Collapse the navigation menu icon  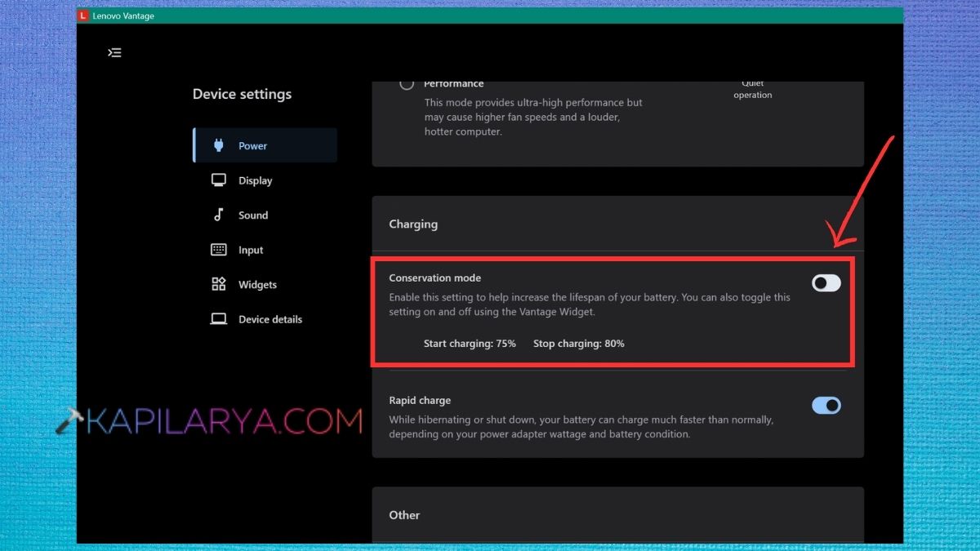pyautogui.click(x=114, y=52)
